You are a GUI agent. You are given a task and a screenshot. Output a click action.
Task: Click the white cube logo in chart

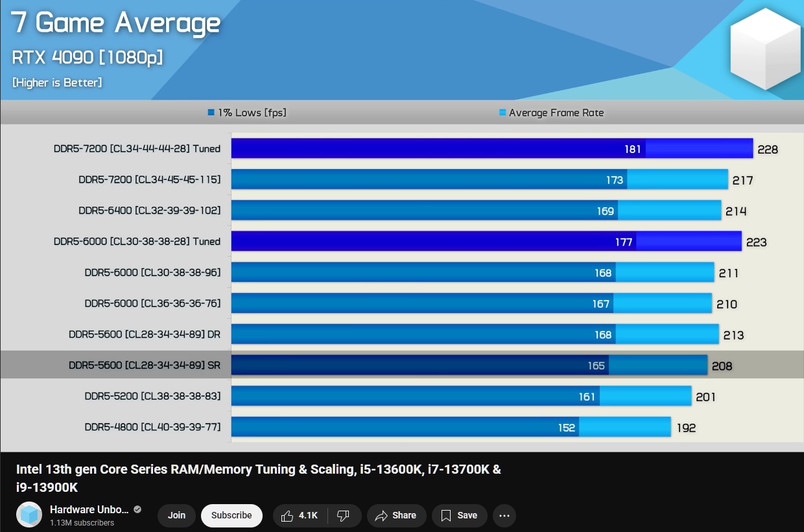click(x=766, y=49)
